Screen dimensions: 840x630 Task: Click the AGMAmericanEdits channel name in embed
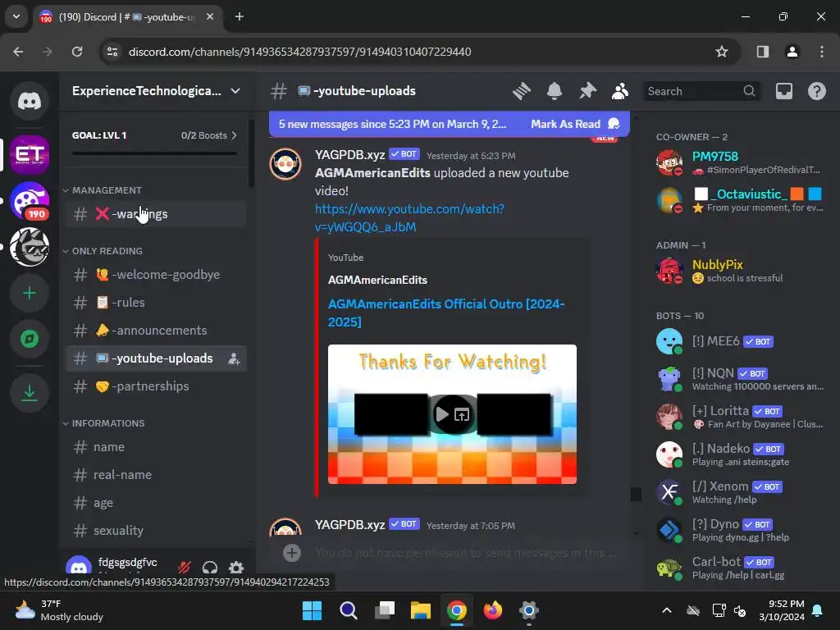(x=377, y=281)
